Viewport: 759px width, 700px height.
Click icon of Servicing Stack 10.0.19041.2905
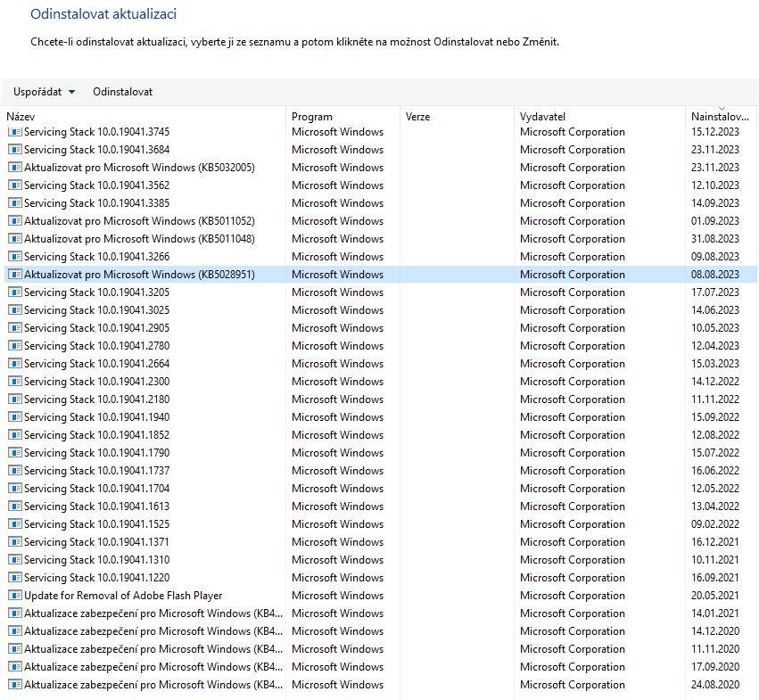(x=15, y=328)
